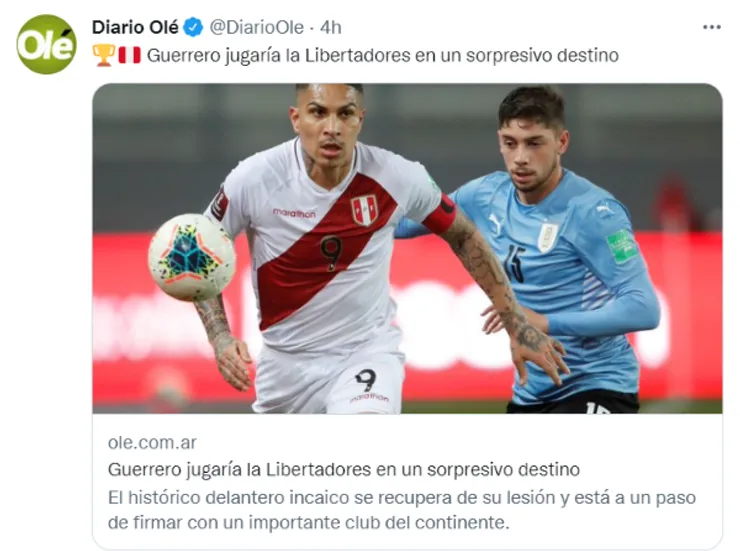Screen dimensions: 740x551
Task: Click the marathon logo on the shirt
Action: [294, 213]
